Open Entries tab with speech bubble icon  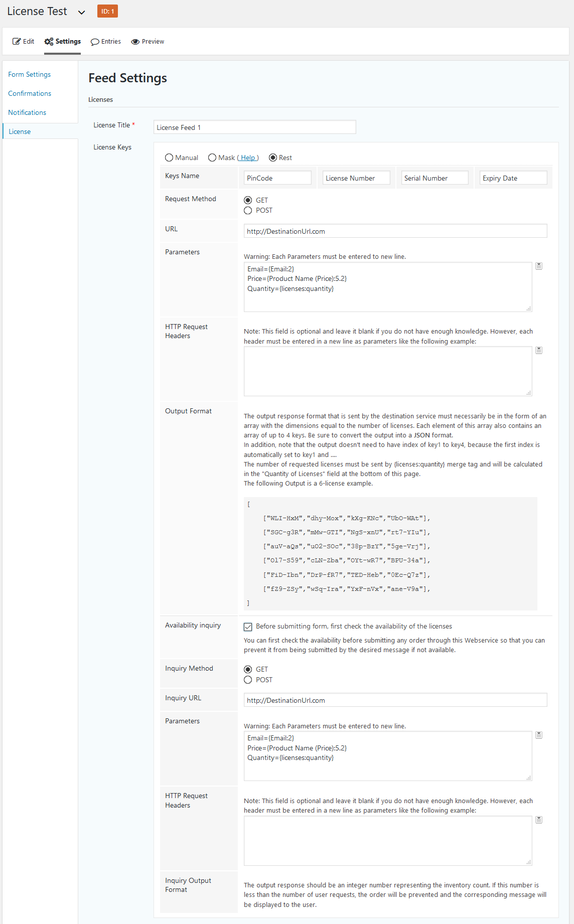tap(106, 42)
